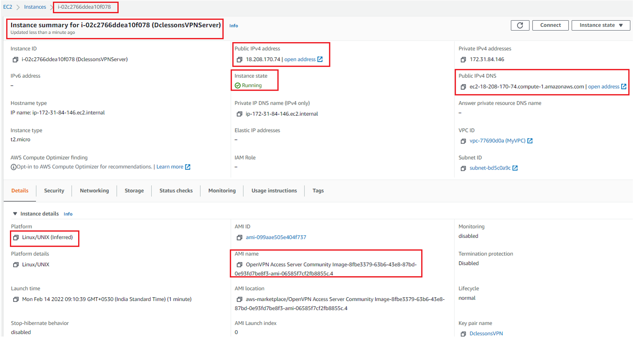
Task: Click the t2.micro instance type value
Action: pyautogui.click(x=21, y=140)
